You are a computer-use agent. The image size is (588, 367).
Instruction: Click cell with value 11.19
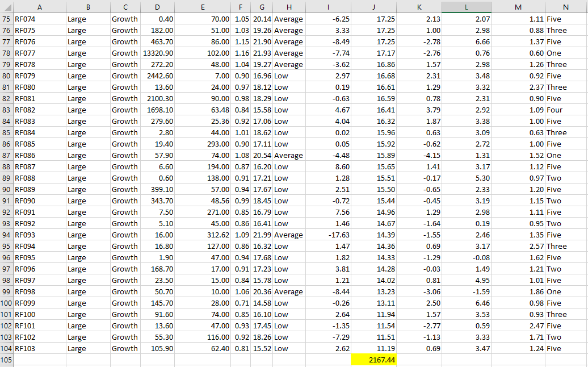point(374,348)
